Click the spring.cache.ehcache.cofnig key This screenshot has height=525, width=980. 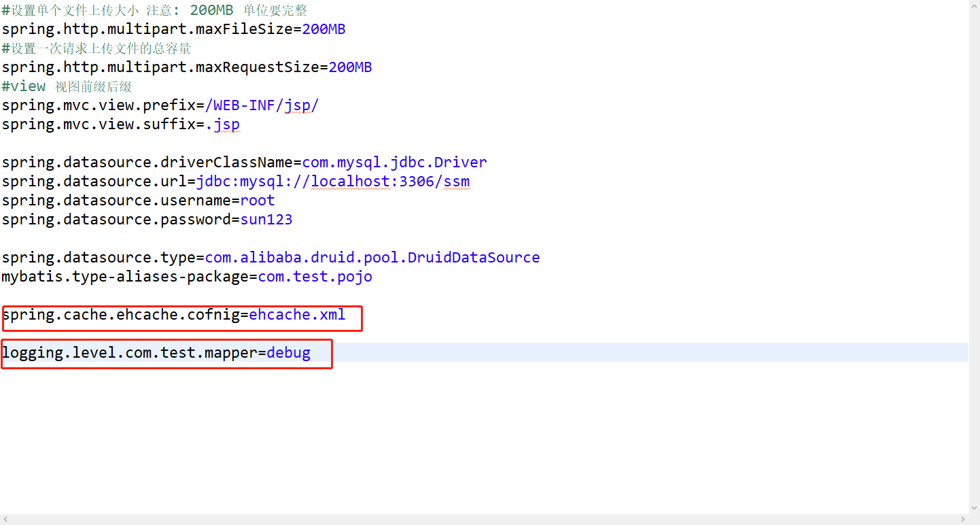[x=121, y=315]
